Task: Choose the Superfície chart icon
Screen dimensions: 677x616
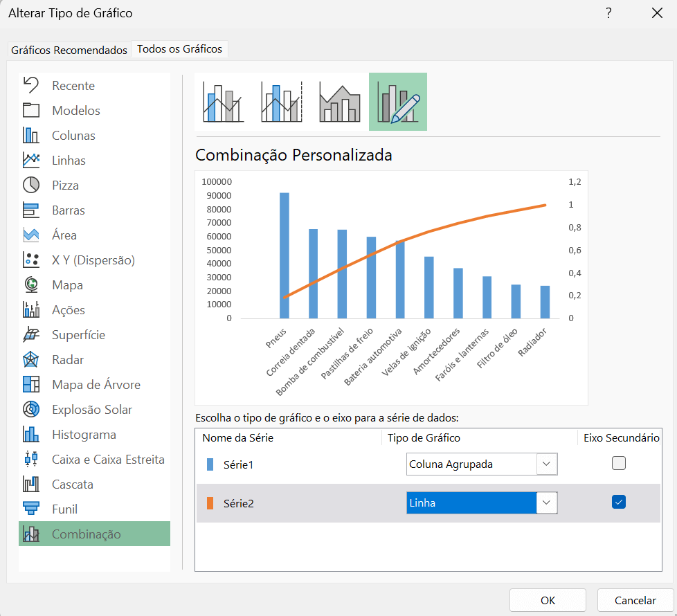Action: coord(31,334)
